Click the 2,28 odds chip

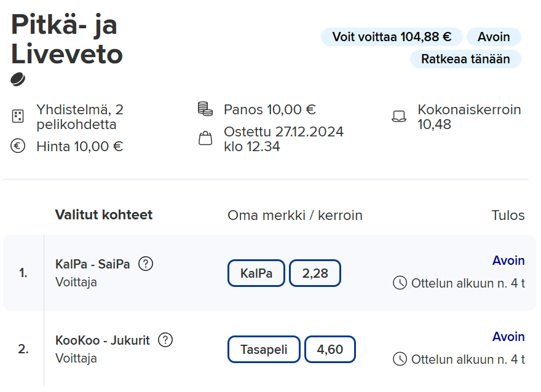[315, 273]
